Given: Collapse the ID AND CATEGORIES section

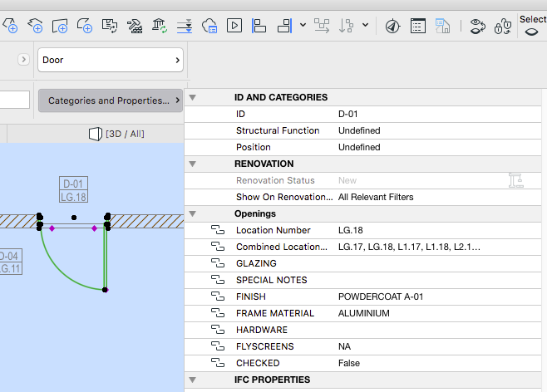Looking at the screenshot, I should pyautogui.click(x=193, y=97).
